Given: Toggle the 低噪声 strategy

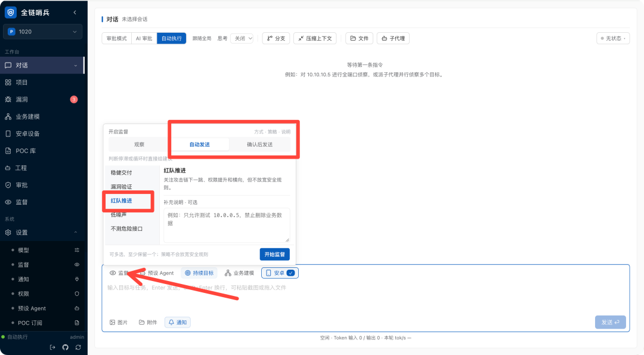Looking at the screenshot, I should point(132,214).
